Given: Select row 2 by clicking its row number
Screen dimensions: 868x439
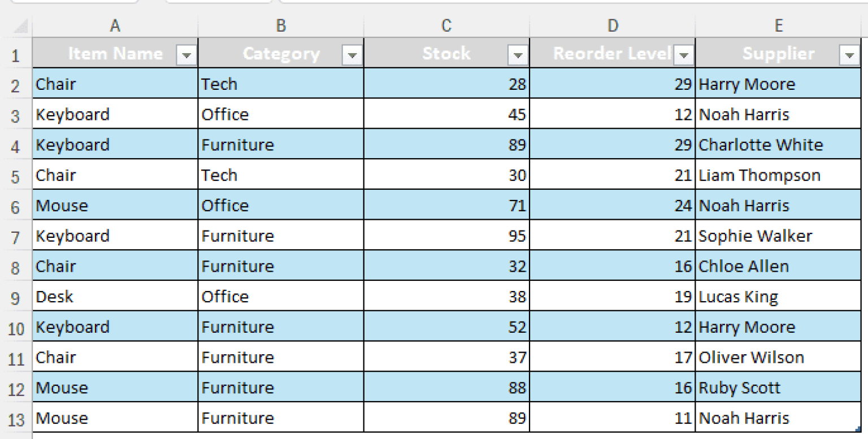Looking at the screenshot, I should [15, 84].
